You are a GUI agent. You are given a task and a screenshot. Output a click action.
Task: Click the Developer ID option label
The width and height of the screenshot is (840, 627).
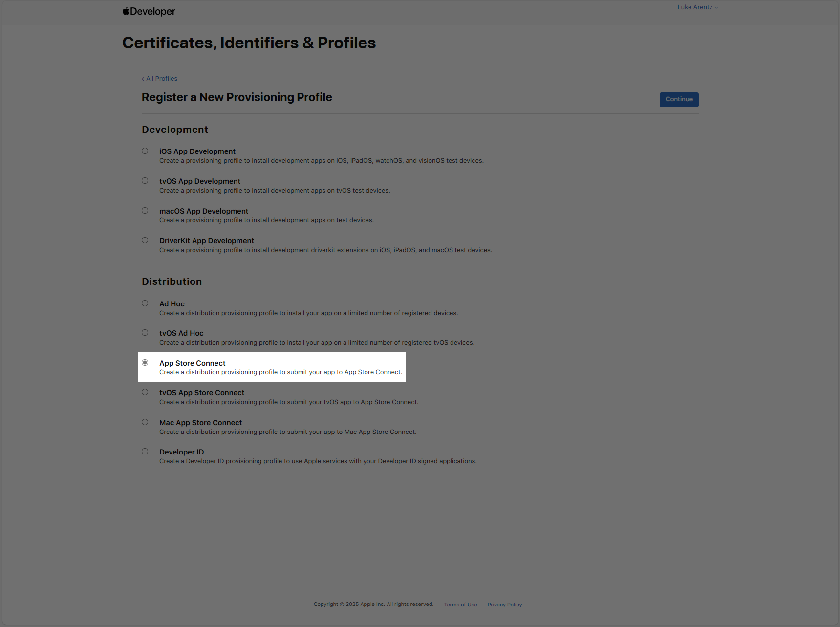[x=182, y=452]
